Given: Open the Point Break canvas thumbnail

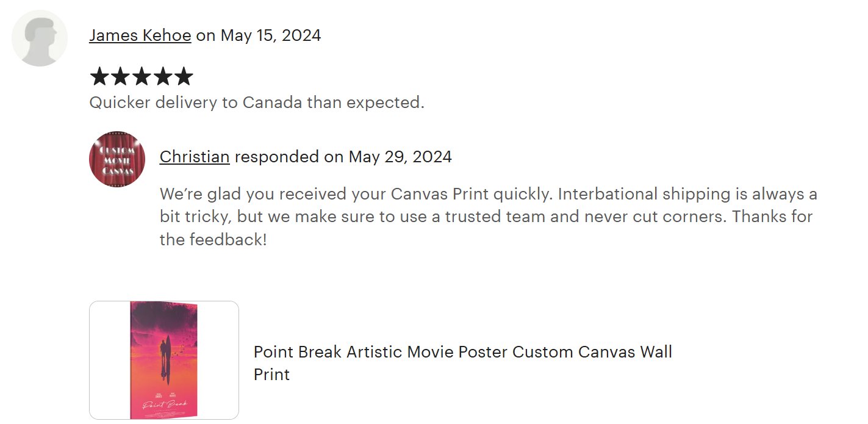Looking at the screenshot, I should (163, 360).
